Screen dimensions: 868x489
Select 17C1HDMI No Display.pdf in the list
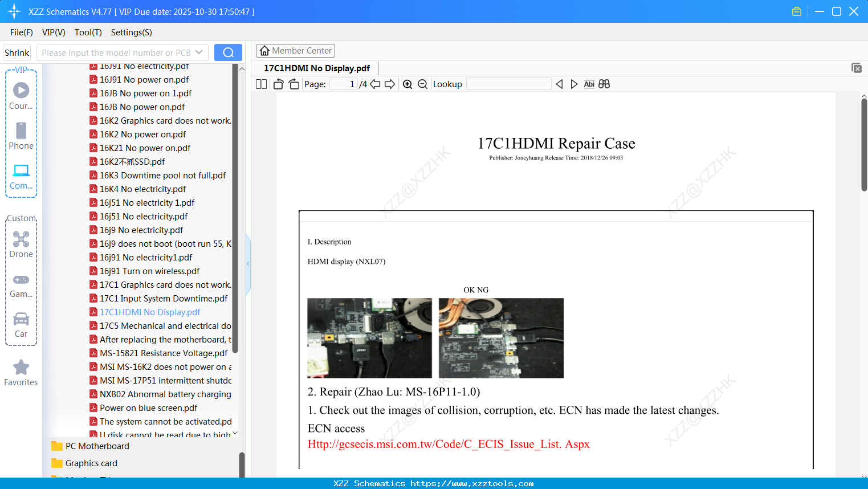pyautogui.click(x=145, y=312)
